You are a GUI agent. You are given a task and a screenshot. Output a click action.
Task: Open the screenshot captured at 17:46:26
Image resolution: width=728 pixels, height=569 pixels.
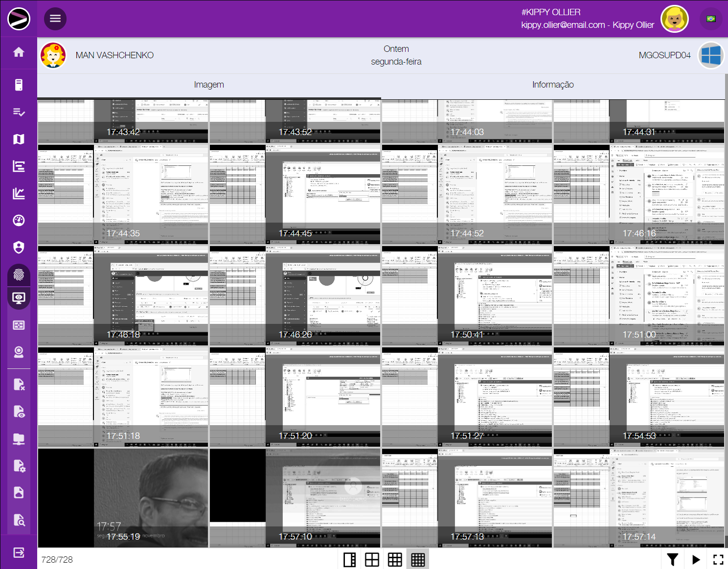(x=295, y=296)
